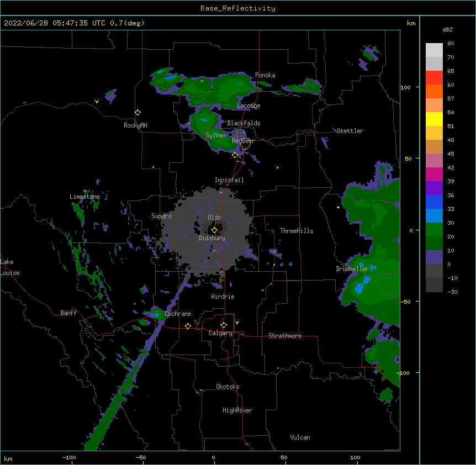
Task: Click the Sylvan label
Action: (x=215, y=135)
